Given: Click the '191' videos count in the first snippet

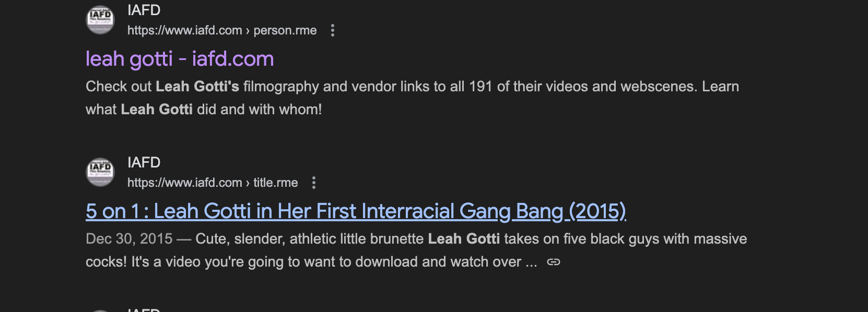Looking at the screenshot, I should pos(480,87).
